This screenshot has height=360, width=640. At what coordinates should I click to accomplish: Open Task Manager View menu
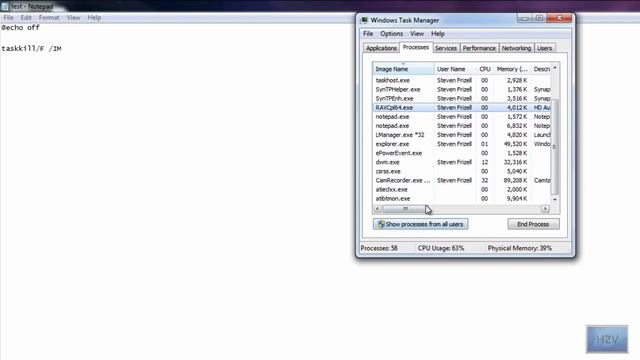[x=416, y=34]
